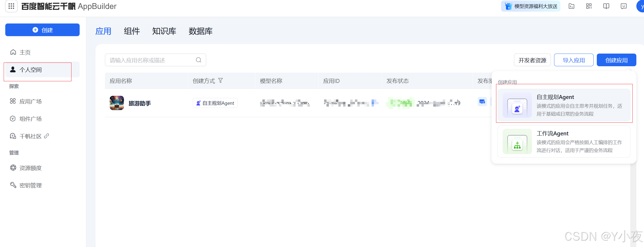Screen dimensions: 644x247
Task: Click the 资源额度 lifebuoy icon
Action: (x=13, y=168)
